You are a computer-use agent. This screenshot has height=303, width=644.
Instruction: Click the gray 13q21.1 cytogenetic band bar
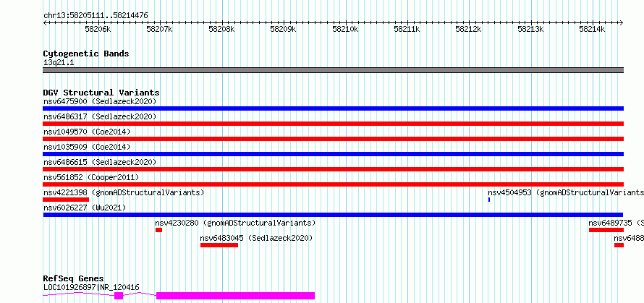(x=333, y=70)
